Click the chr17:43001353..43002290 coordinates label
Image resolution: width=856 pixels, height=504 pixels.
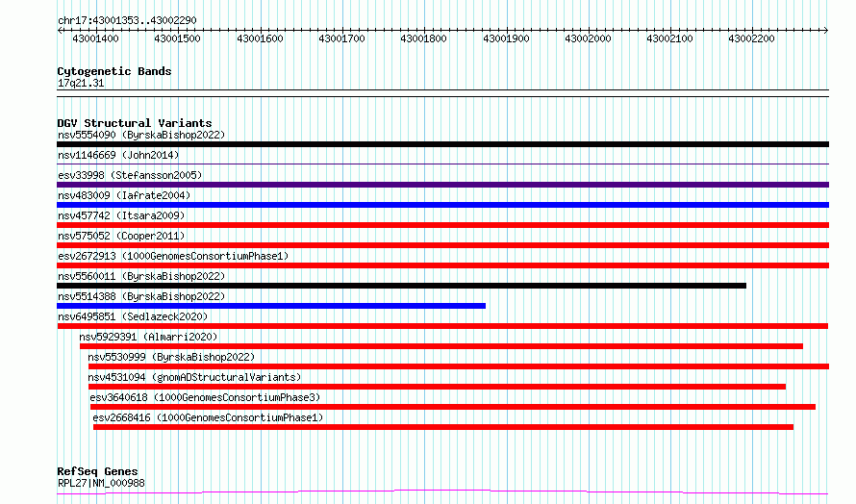(127, 21)
